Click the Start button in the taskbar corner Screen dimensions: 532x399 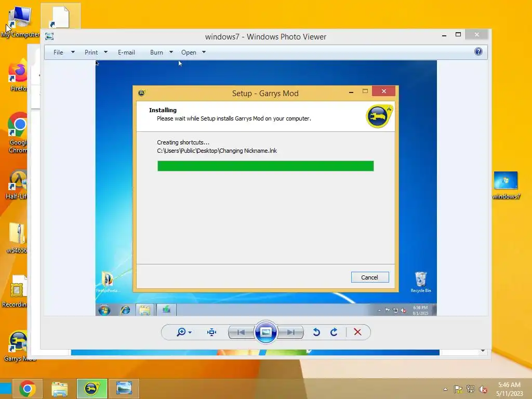click(6, 389)
